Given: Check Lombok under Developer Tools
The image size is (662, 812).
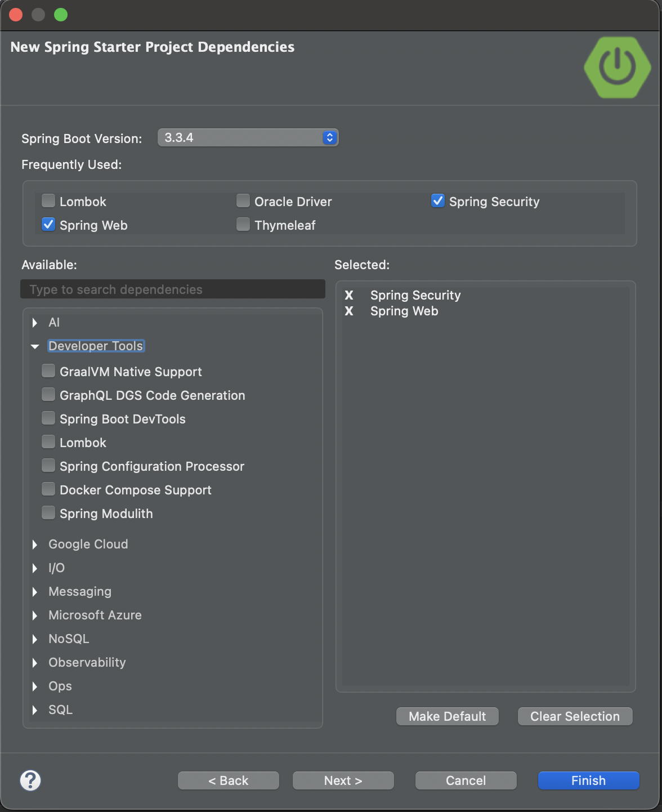Looking at the screenshot, I should point(49,442).
